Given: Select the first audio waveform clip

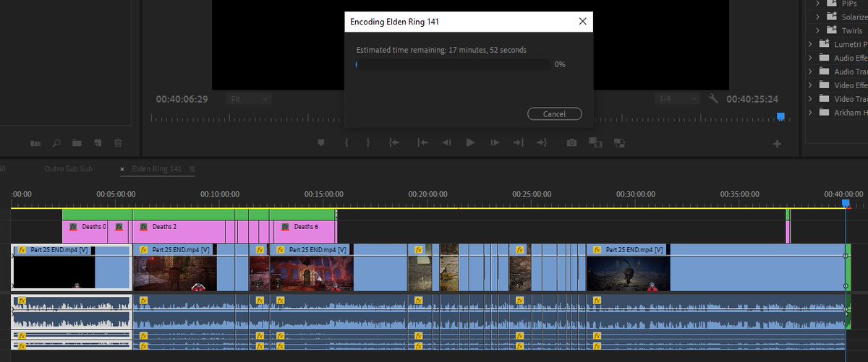Looking at the screenshot, I should coord(72,312).
